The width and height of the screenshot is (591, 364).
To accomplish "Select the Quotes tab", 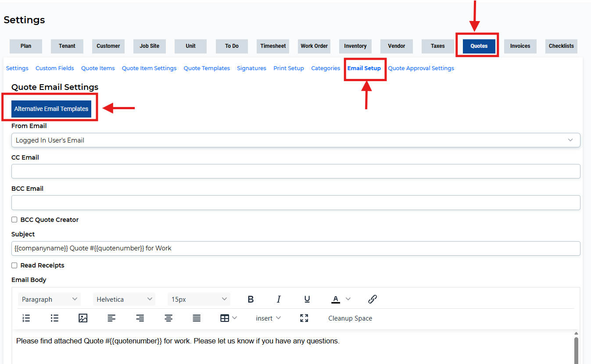I will tap(479, 46).
